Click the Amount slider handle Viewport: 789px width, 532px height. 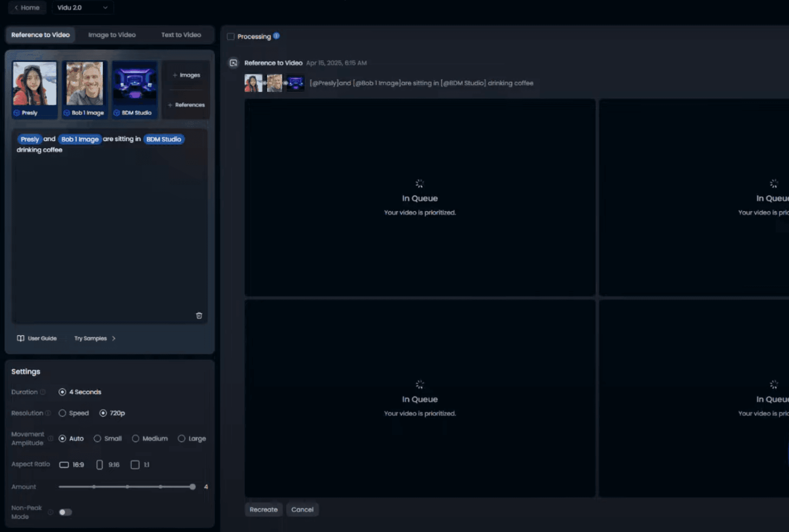click(193, 487)
